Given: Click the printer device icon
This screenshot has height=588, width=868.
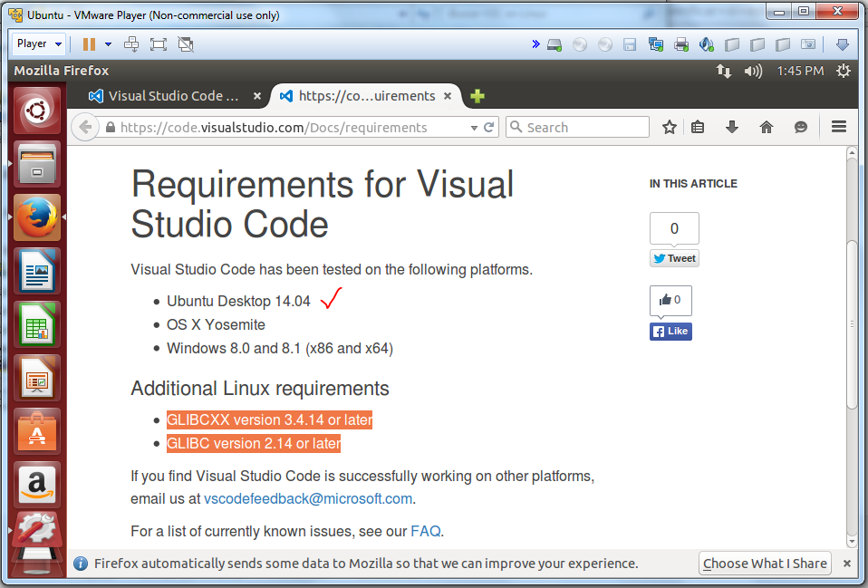Looking at the screenshot, I should [x=681, y=44].
